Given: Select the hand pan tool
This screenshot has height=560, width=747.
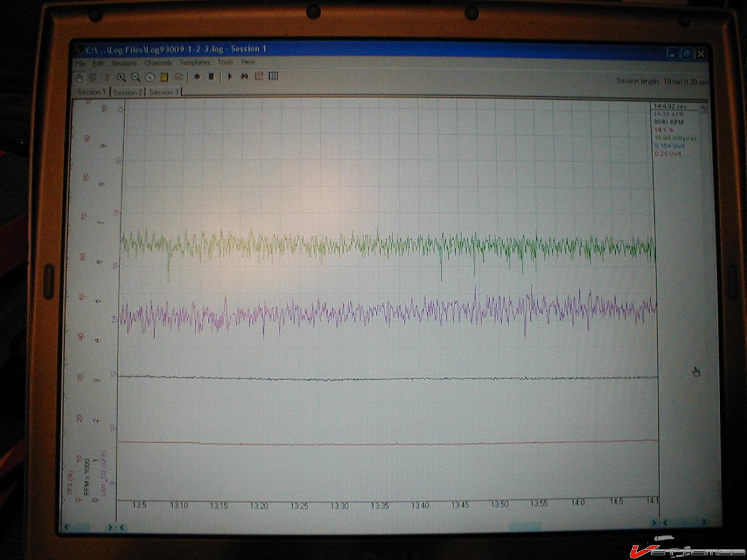Looking at the screenshot, I should 80,77.
